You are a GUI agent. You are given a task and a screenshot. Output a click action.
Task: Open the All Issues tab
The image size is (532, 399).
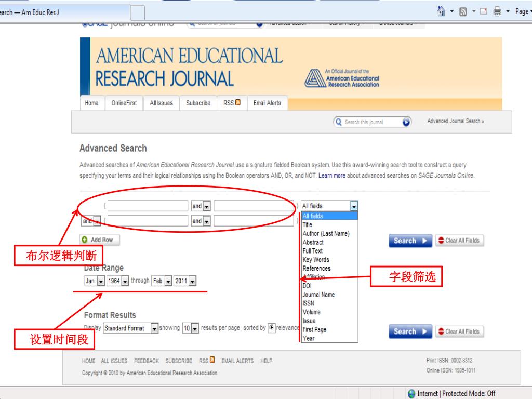click(161, 103)
